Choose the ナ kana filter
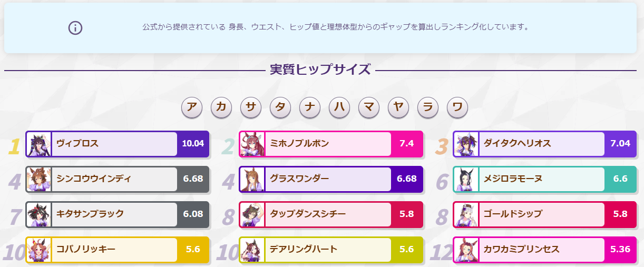644x267 pixels. [x=310, y=108]
